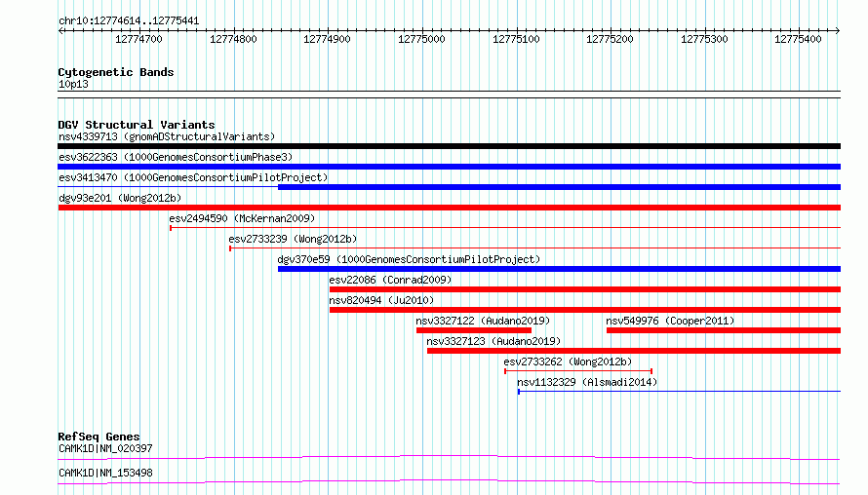Viewport: 868px width, 495px height.
Task: Click the red esv22086 variant bar
Action: (x=585, y=289)
